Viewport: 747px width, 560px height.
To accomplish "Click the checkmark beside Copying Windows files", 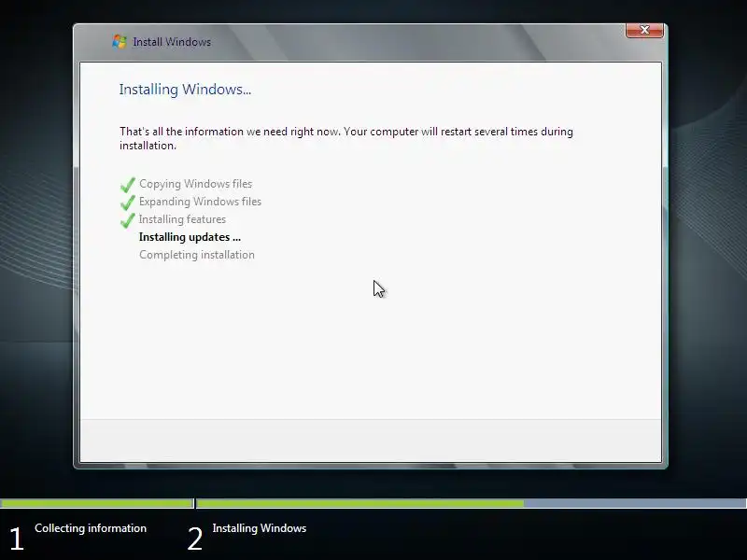I will pyautogui.click(x=128, y=184).
